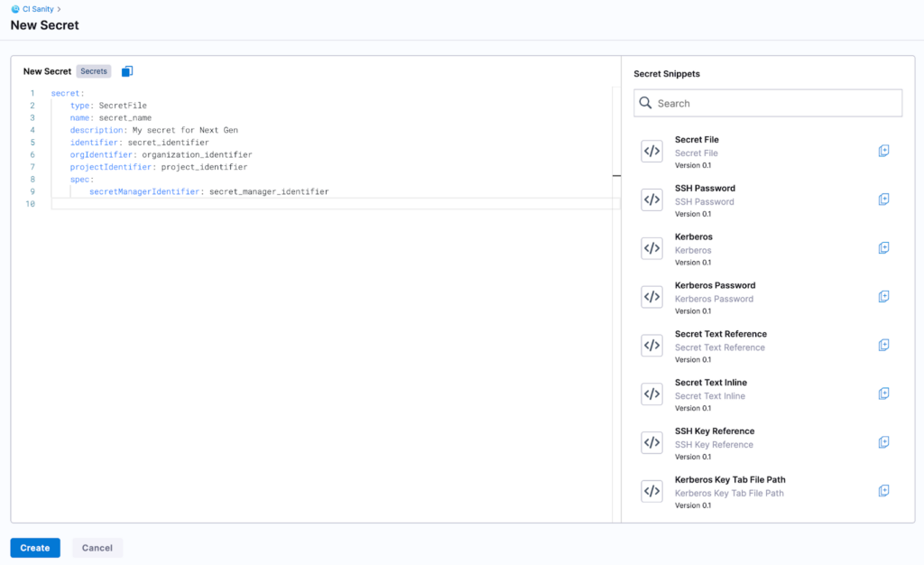Click the CI Sanity project globe icon
Screen dimensions: 924x565
(x=14, y=9)
